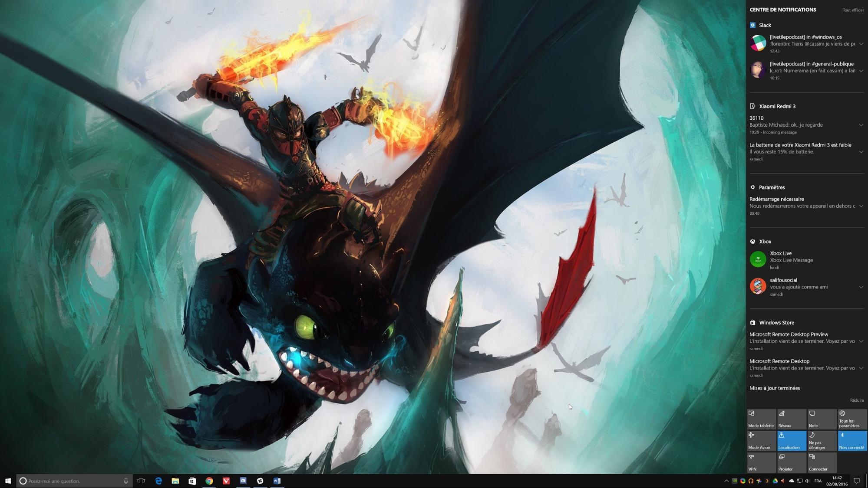
Task: Expand the Microsoft Remote Desktop Preview notification
Action: (861, 341)
